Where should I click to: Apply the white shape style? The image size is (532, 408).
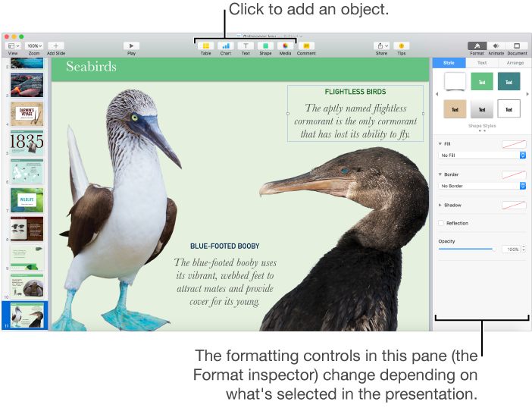(455, 82)
